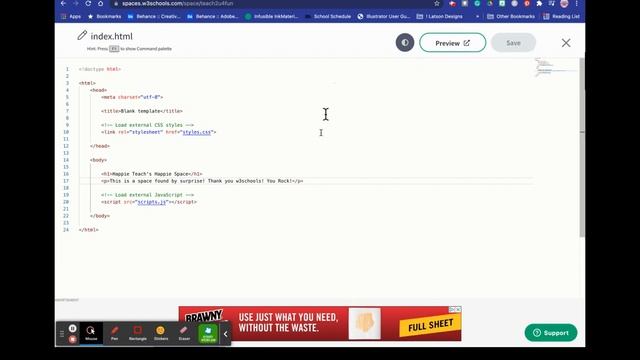
Task: Expand bookmarks overflow arrow
Action: click(477, 16)
